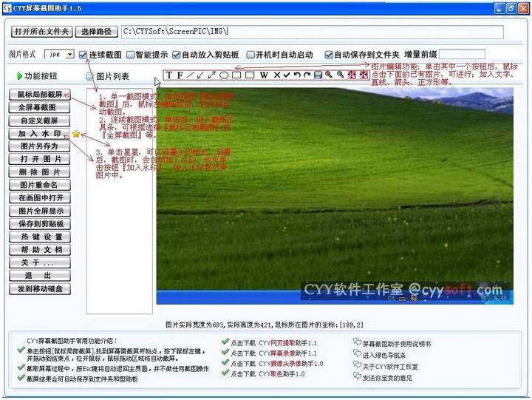
Task: Click speech bubble icon beside 发送你宝贵的意见
Action: 357,376
